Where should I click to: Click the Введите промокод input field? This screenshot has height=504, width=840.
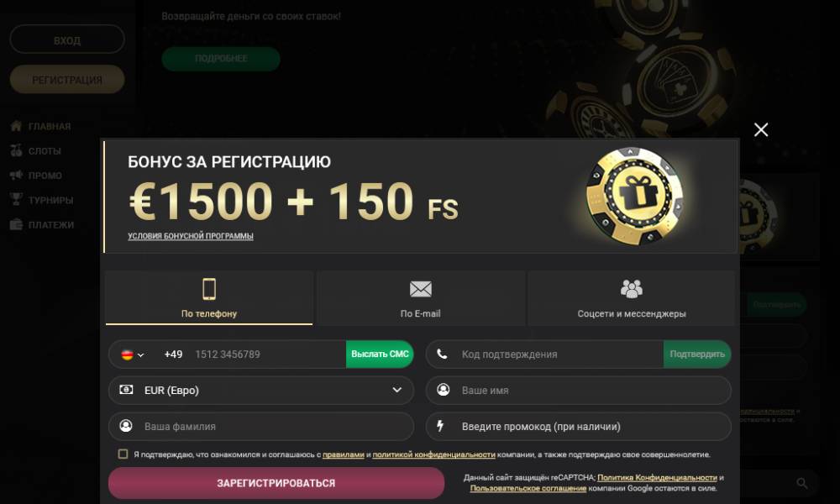point(579,427)
